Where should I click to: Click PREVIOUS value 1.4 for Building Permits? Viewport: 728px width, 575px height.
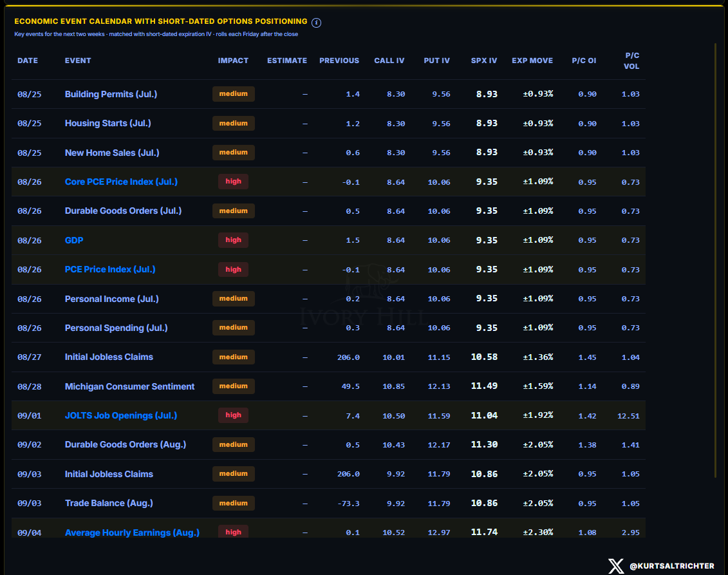(x=353, y=94)
